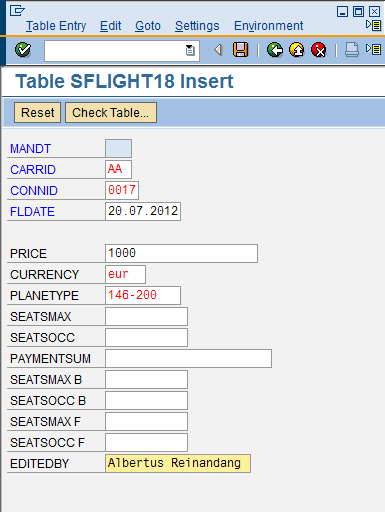Click the empty SEATSMAX B field
Image resolution: width=385 pixels, height=512 pixels.
coord(146,379)
